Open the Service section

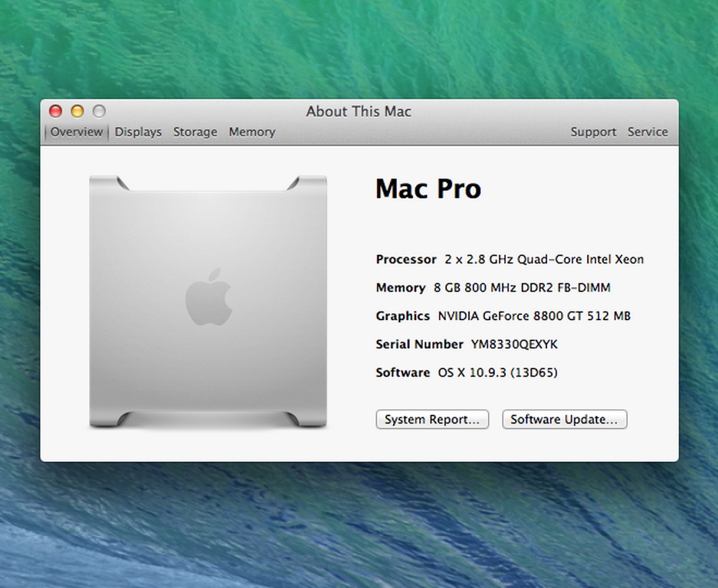coord(648,132)
